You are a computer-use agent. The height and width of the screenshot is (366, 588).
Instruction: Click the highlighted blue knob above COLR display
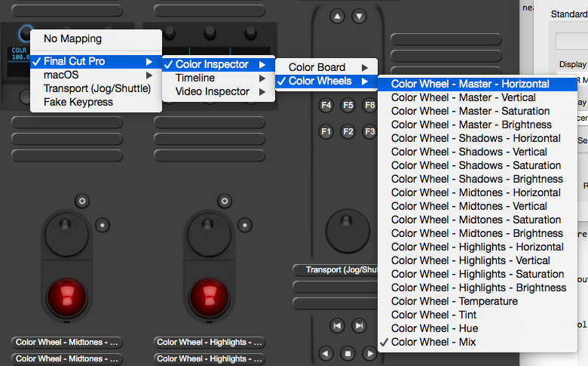pyautogui.click(x=26, y=33)
